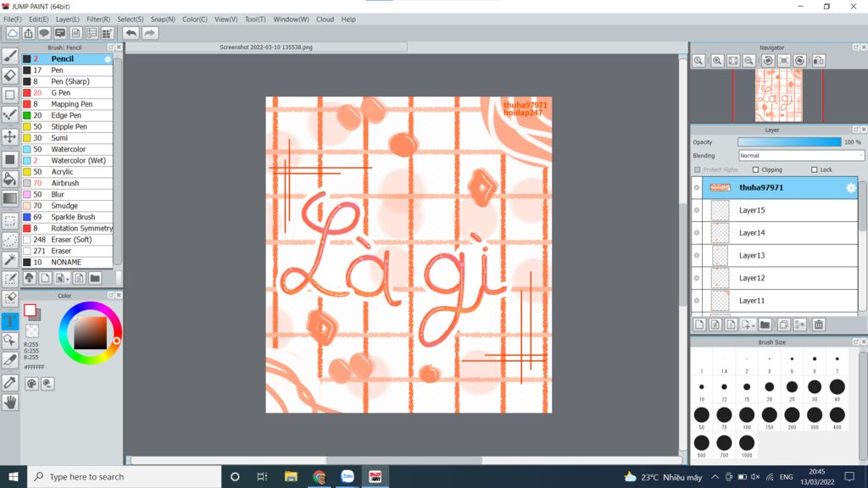Image resolution: width=868 pixels, height=488 pixels.
Task: Choose the Airbrush brush
Action: pos(67,183)
